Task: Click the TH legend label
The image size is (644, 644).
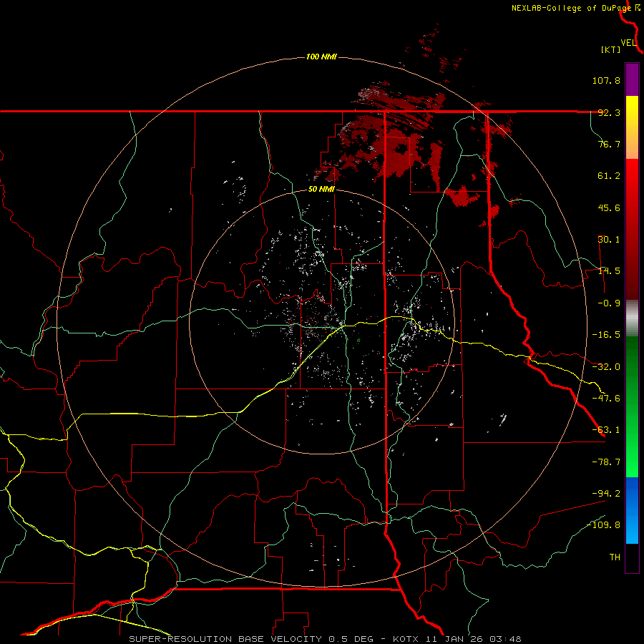Action: [x=615, y=557]
